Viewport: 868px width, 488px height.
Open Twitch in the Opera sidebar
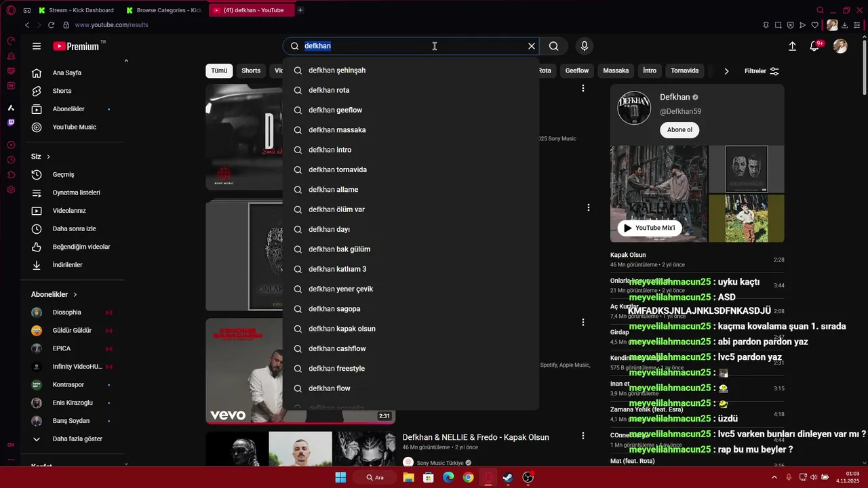[x=11, y=123]
